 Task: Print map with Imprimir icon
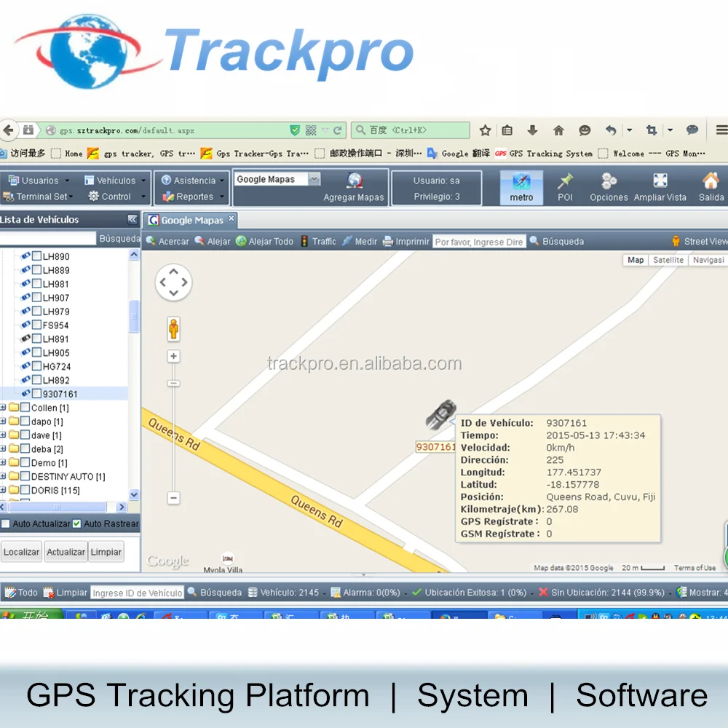coord(388,242)
